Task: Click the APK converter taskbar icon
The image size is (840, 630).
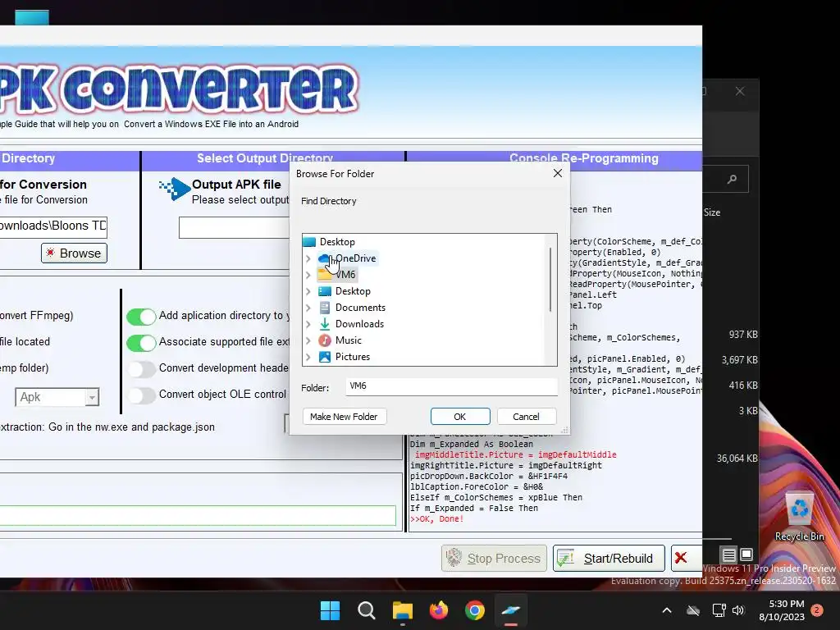Action: click(510, 610)
